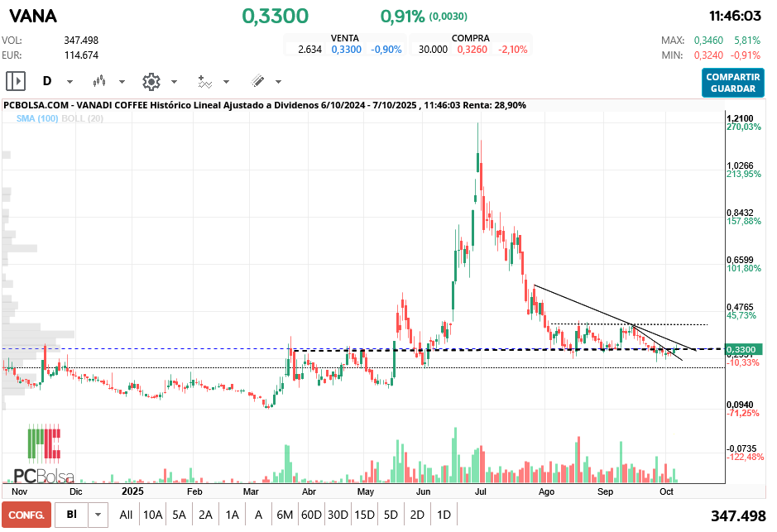Open chart settings gear icon

pyautogui.click(x=151, y=81)
